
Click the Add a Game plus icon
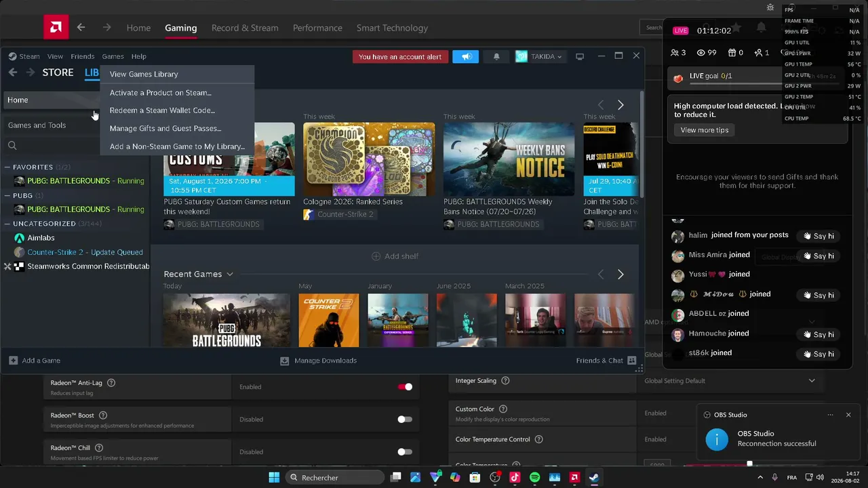[13, 361]
